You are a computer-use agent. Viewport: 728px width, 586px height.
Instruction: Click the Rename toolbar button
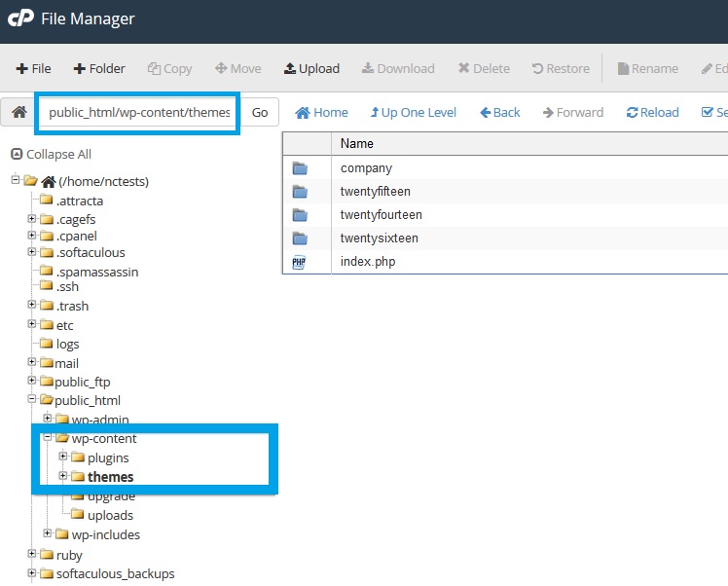coord(648,69)
